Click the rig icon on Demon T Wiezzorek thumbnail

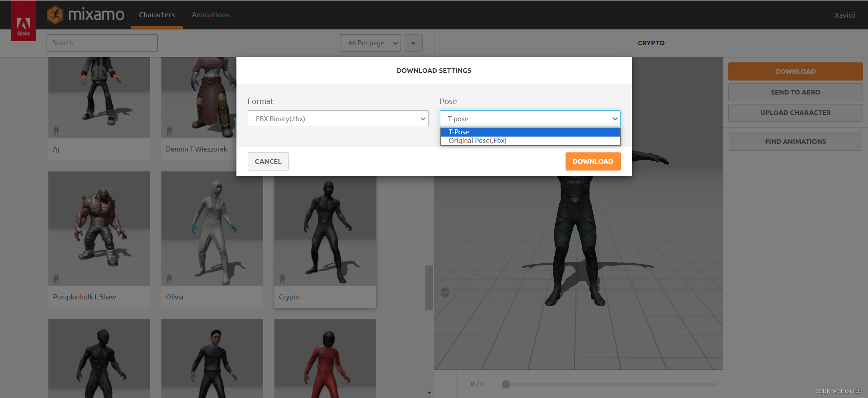(x=169, y=131)
